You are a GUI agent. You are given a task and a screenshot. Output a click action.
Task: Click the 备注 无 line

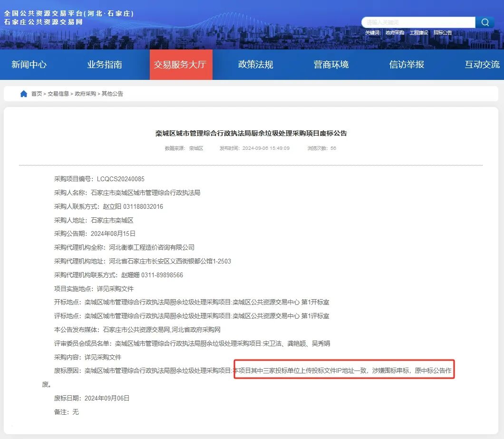(66, 412)
